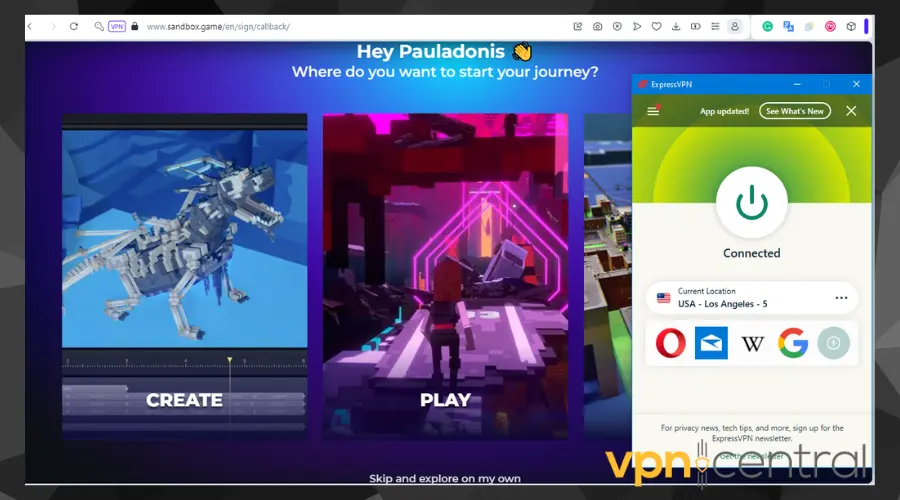
Task: Choose the PLAY journey card
Action: [445, 277]
